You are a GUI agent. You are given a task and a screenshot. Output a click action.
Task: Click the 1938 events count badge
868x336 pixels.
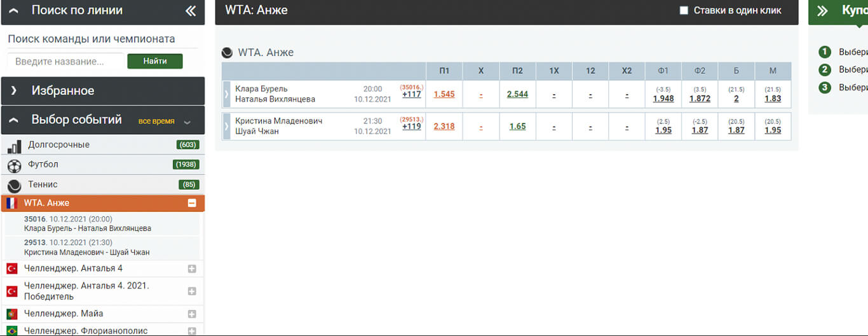pos(186,165)
